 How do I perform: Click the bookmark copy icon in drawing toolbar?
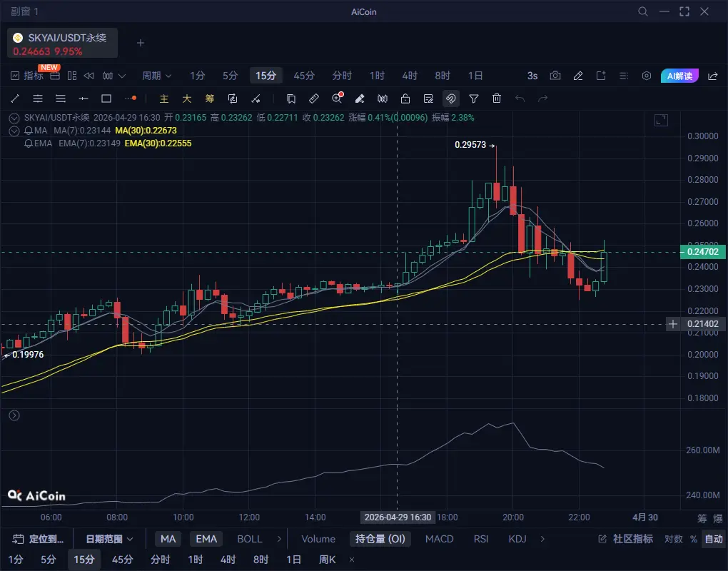tap(291, 98)
